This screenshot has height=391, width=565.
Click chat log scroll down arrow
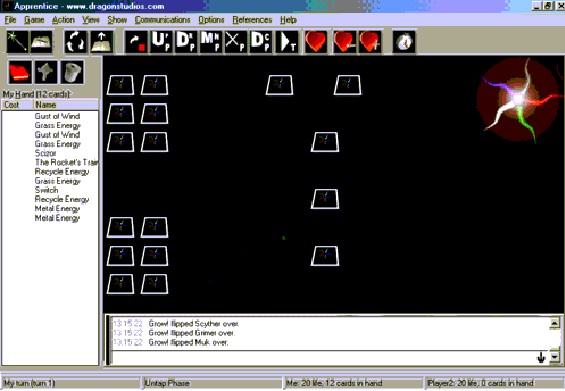[x=555, y=357]
